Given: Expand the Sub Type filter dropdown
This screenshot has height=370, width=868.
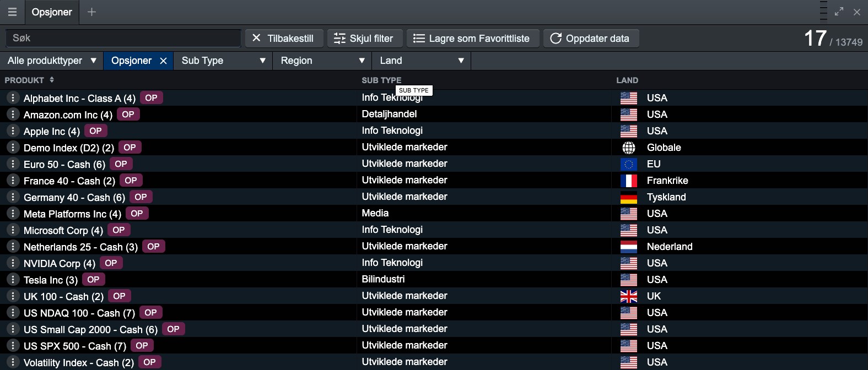Looking at the screenshot, I should 223,61.
